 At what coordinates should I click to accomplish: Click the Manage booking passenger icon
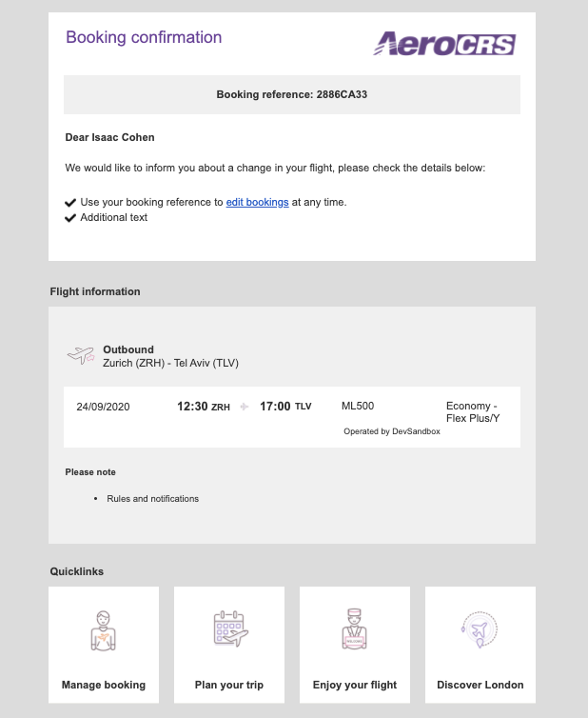(x=104, y=630)
